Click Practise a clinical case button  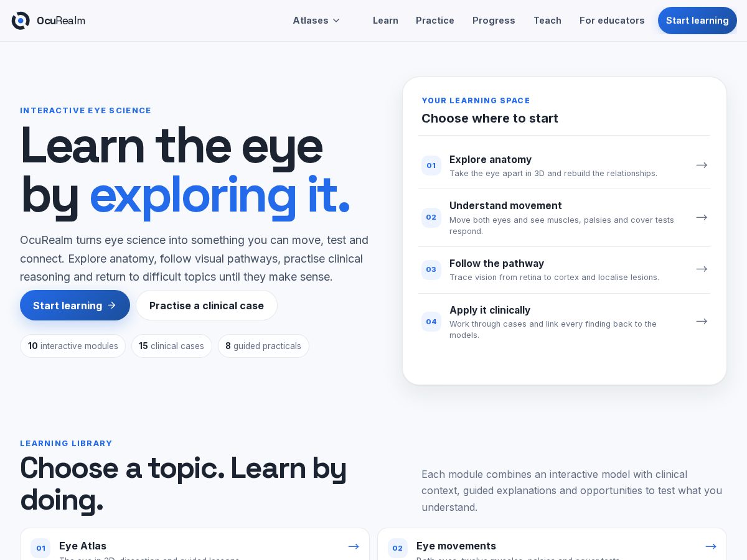[207, 306]
